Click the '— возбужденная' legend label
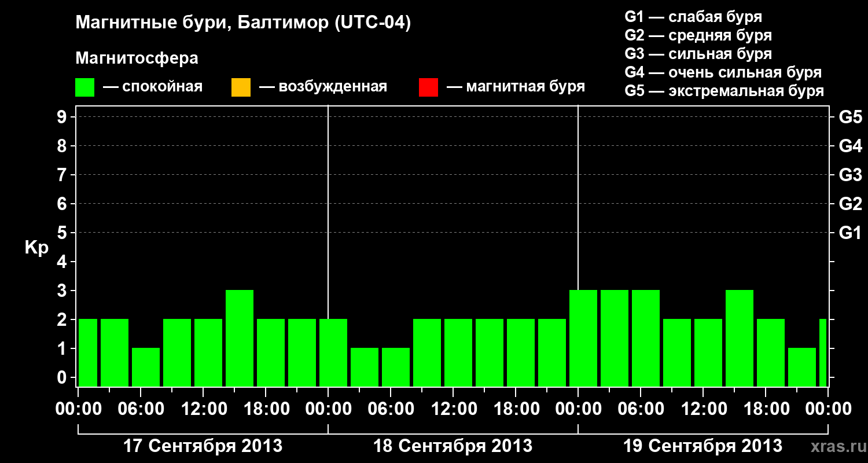Screen dimensions: 868x463 323,87
